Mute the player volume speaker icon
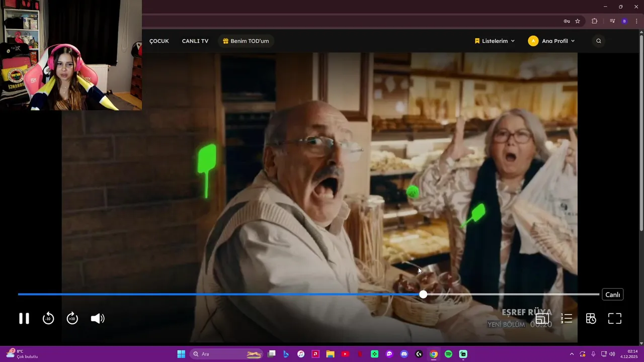The width and height of the screenshot is (644, 362). tap(98, 318)
